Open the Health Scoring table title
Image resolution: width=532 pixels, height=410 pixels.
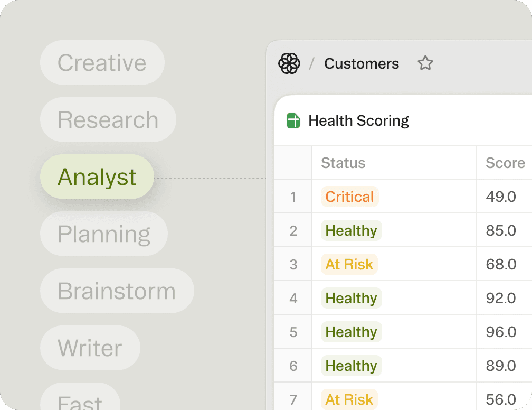click(x=358, y=120)
